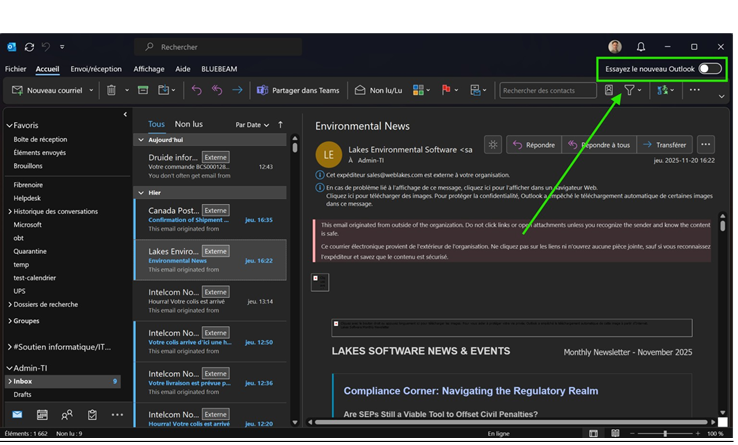738x445 pixels.
Task: Click the ribbon display options chevron
Action: [x=721, y=97]
